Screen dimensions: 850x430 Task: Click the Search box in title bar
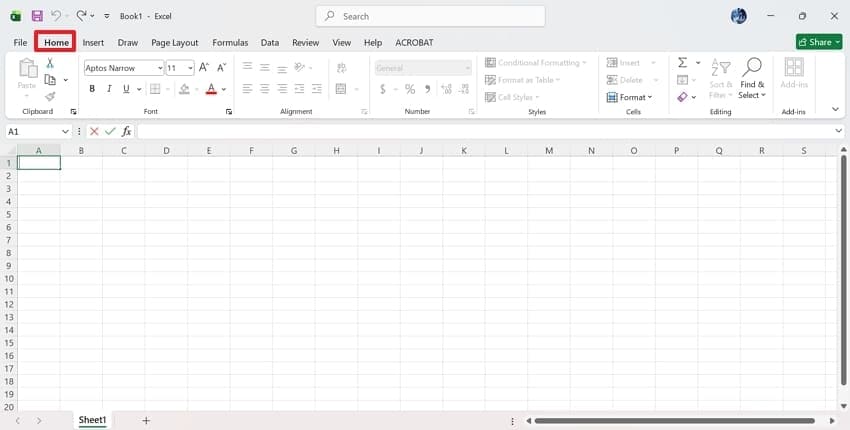[x=430, y=16]
